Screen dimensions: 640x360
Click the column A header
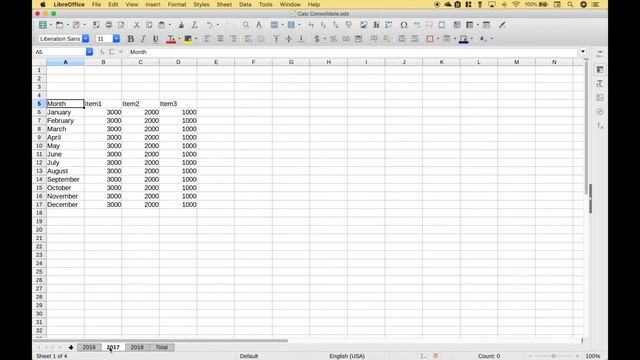coord(65,62)
